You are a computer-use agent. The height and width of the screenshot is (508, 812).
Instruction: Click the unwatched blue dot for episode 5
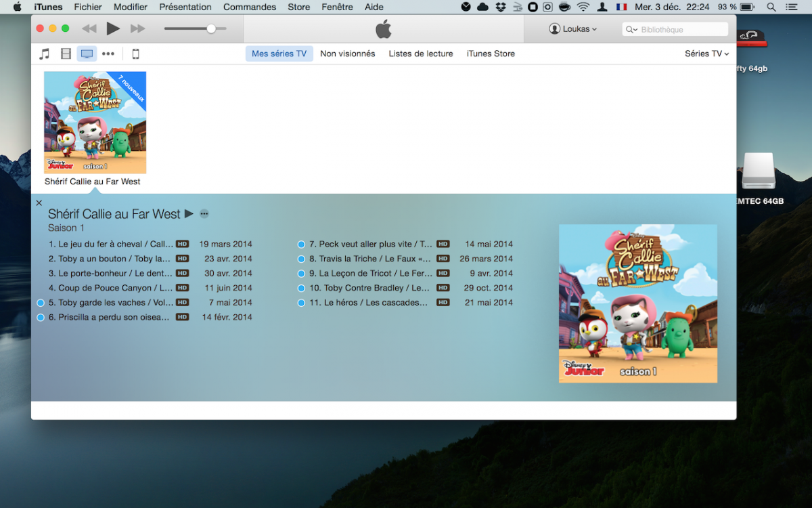click(x=41, y=303)
